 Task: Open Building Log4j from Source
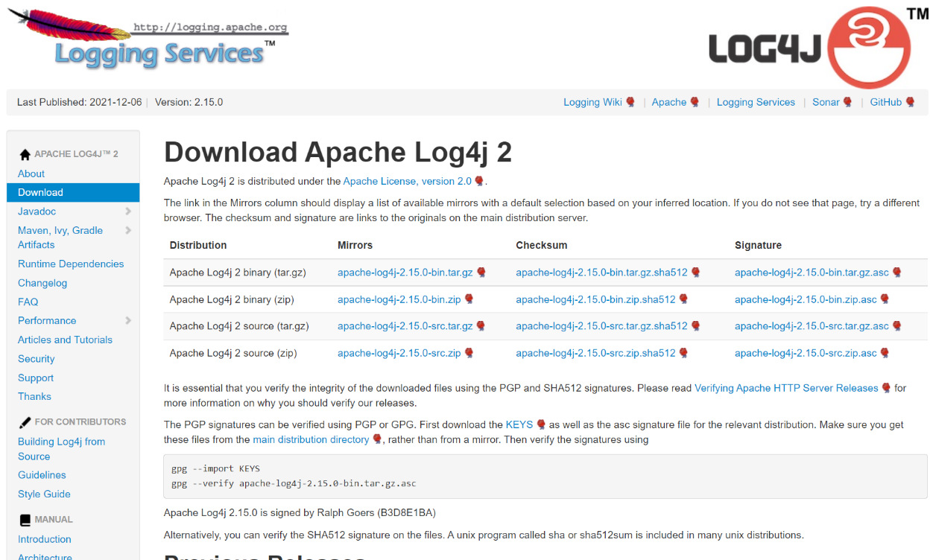coord(61,449)
